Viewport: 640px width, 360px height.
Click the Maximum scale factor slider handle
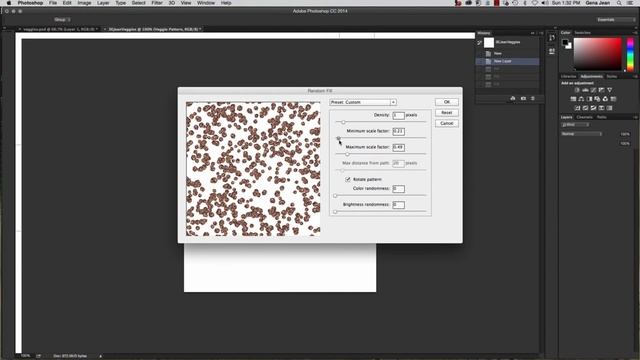point(347,154)
